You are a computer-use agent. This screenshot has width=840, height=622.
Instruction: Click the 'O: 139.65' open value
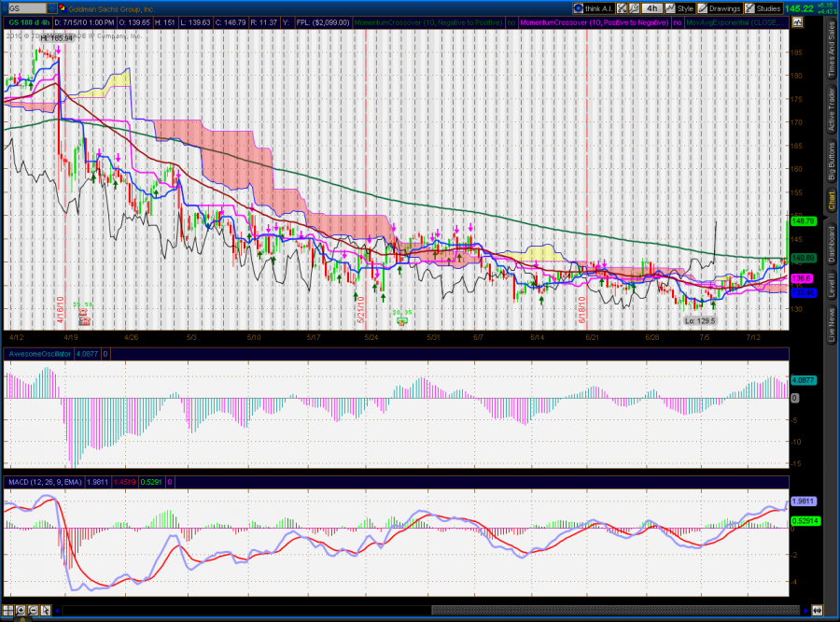coord(134,22)
